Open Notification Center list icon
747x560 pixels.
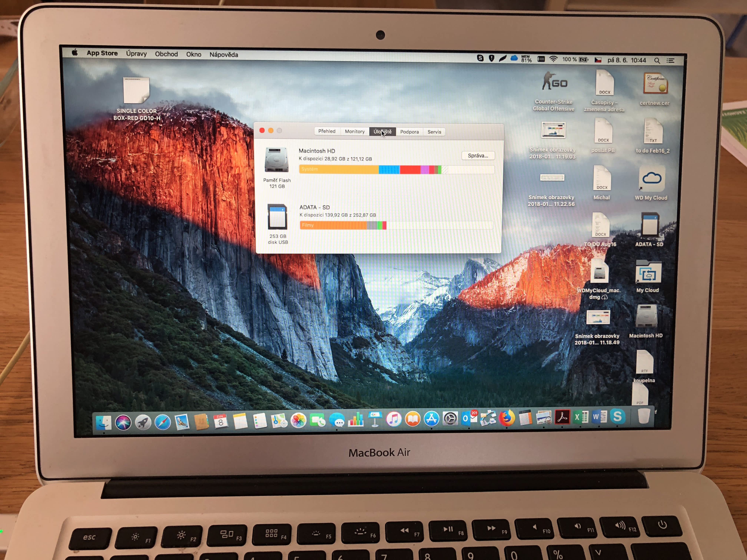(670, 61)
